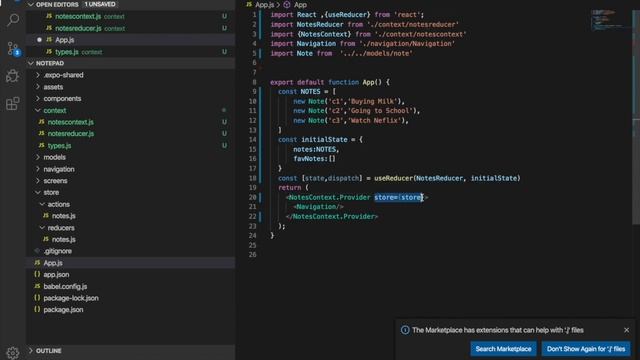Click favNotes property on line 16
640x360 pixels.
pos(309,159)
